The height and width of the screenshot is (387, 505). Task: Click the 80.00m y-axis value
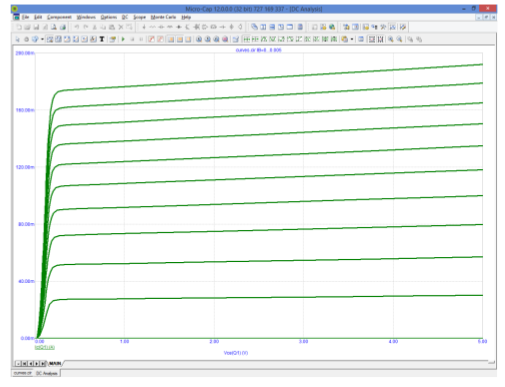26,224
